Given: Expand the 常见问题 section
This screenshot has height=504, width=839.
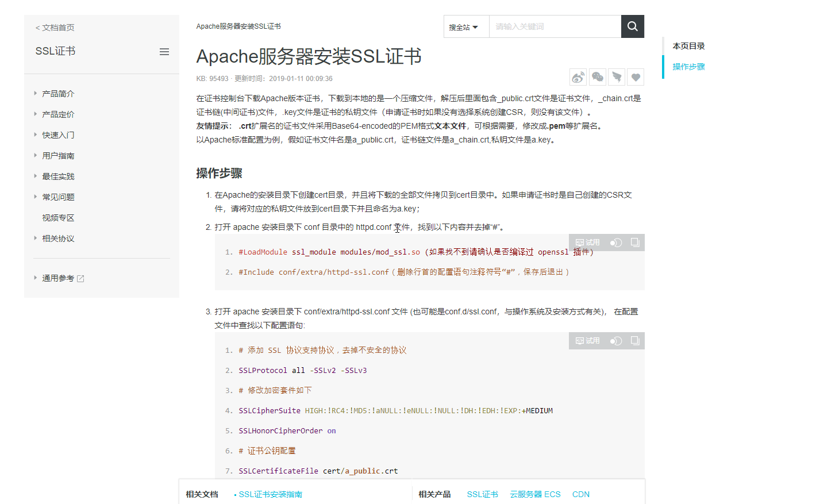Looking at the screenshot, I should 58,197.
